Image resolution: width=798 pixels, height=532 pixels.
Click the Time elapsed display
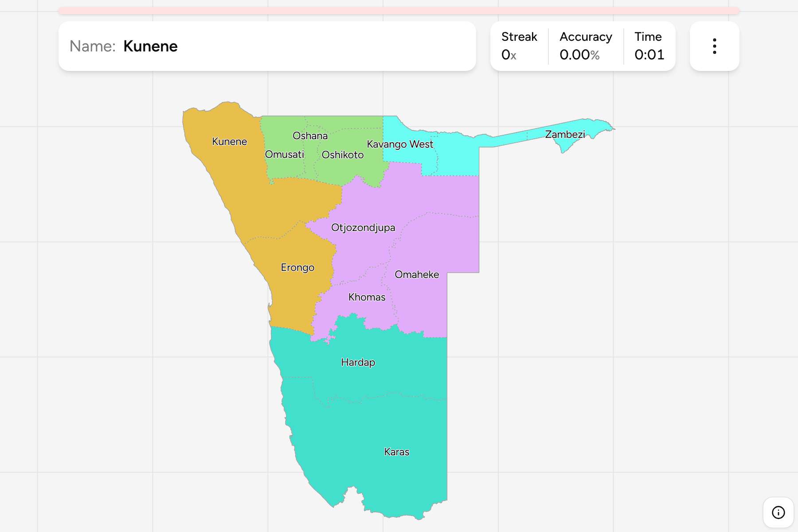pyautogui.click(x=649, y=55)
